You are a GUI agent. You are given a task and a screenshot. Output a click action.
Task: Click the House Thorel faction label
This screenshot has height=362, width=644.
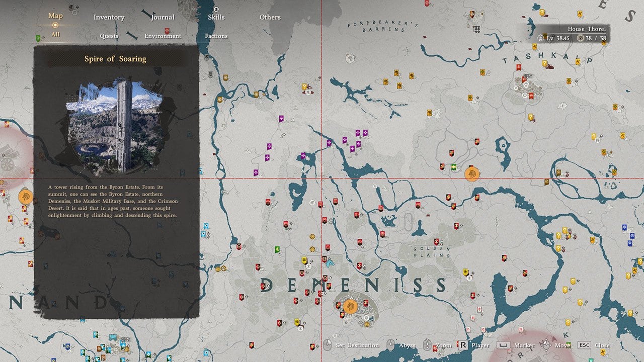pyautogui.click(x=587, y=29)
